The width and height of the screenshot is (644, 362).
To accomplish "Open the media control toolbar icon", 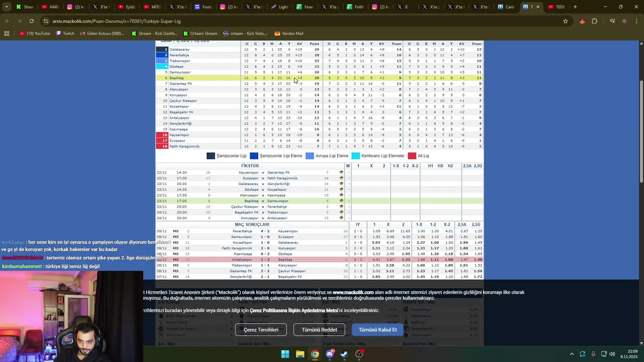I will coord(612,21).
